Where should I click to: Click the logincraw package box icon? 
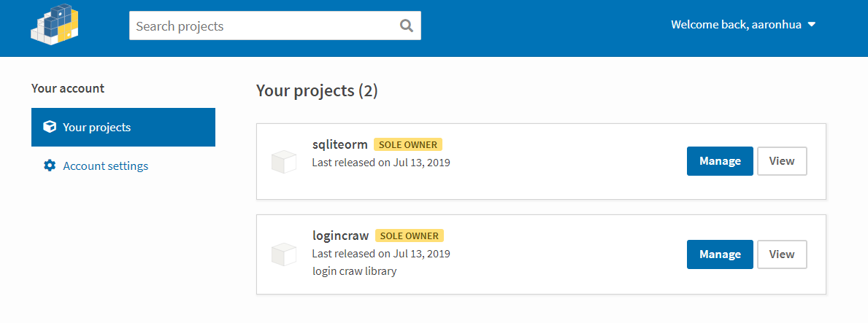(x=284, y=254)
